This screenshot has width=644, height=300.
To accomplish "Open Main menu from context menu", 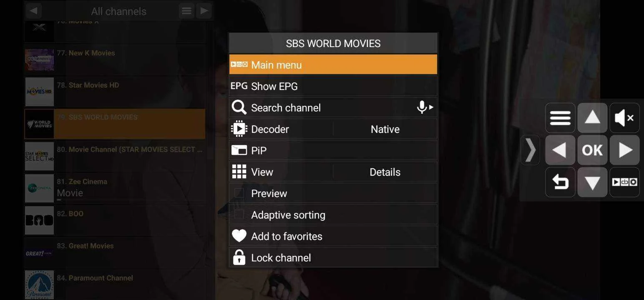I will [x=333, y=65].
